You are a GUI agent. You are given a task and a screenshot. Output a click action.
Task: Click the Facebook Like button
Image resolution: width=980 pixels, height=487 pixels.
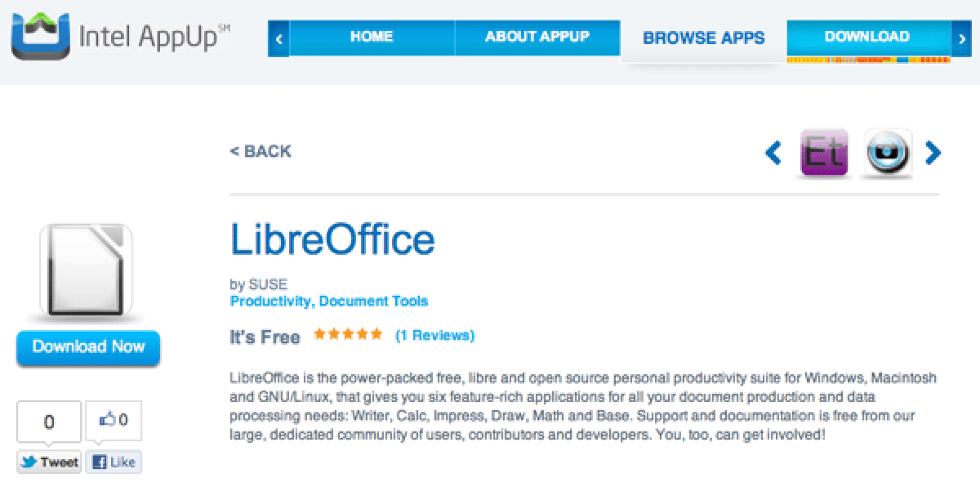click(114, 462)
